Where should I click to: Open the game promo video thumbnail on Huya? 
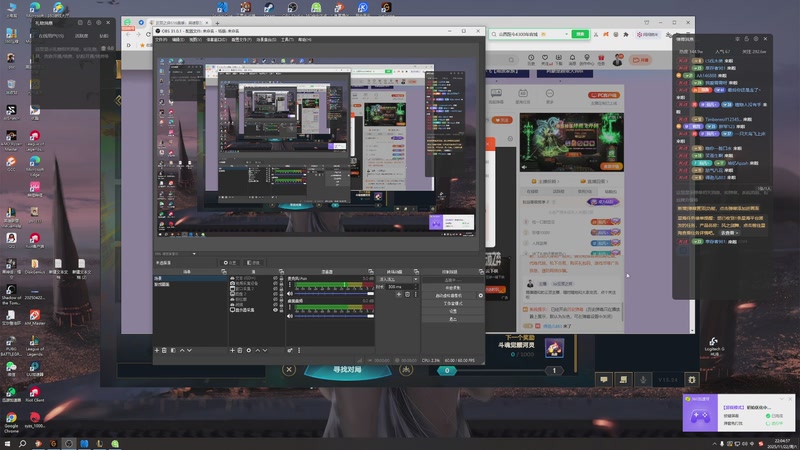(571, 142)
